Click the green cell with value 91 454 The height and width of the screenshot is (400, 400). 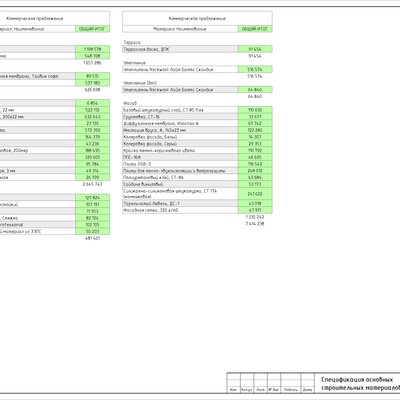point(255,49)
